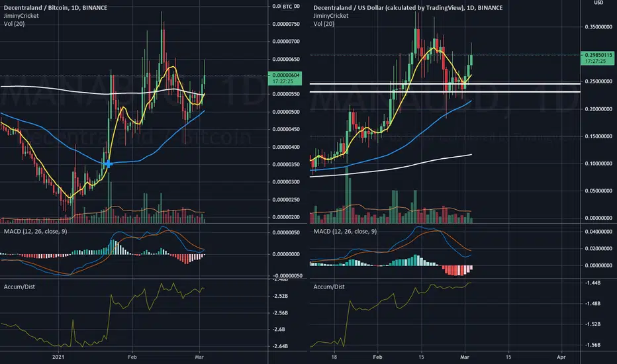Screen dimensions: 617x364
Task: Click 0.00000400 on the BTC price axis
Action: click(286, 147)
